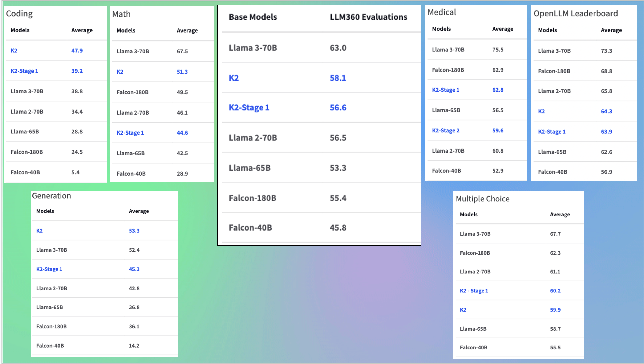The image size is (644, 364).
Task: Click Llama 3-70B in Generation table
Action: click(52, 250)
